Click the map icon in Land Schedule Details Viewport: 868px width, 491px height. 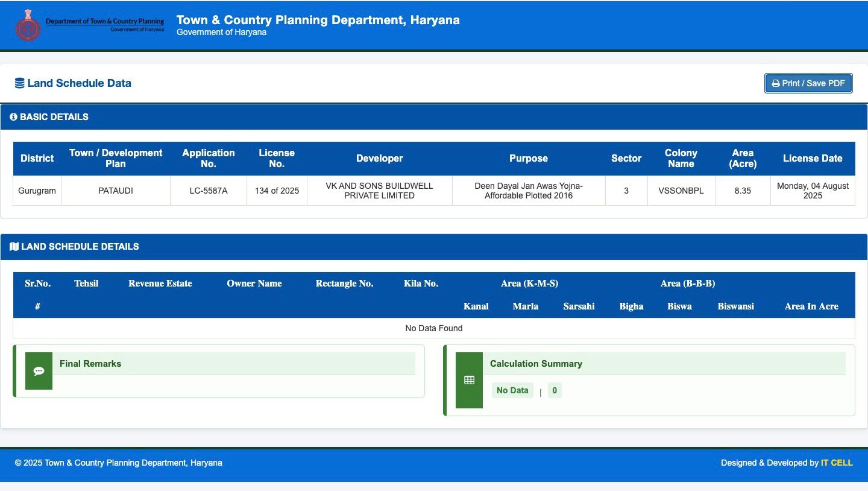coord(14,247)
